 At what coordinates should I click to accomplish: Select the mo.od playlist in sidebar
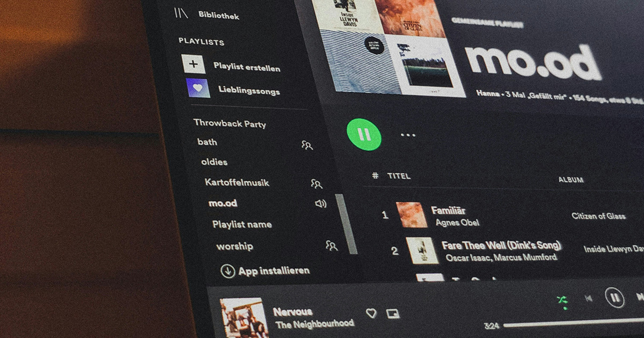223,203
